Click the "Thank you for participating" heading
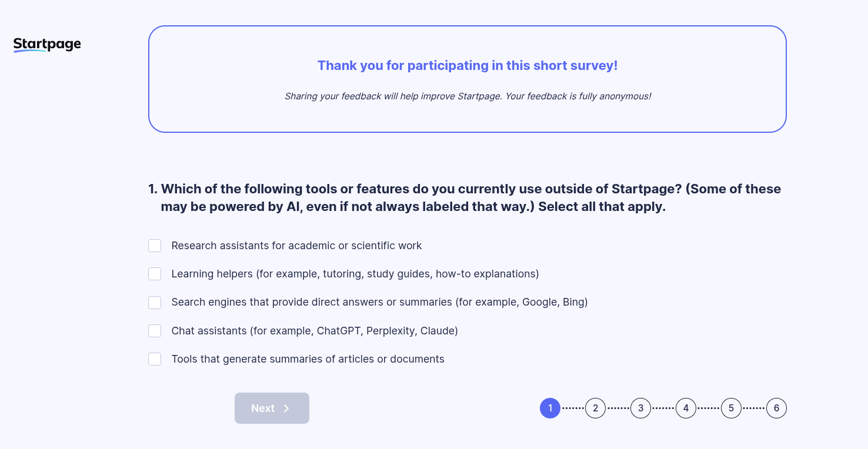This screenshot has width=868, height=449. tap(468, 65)
